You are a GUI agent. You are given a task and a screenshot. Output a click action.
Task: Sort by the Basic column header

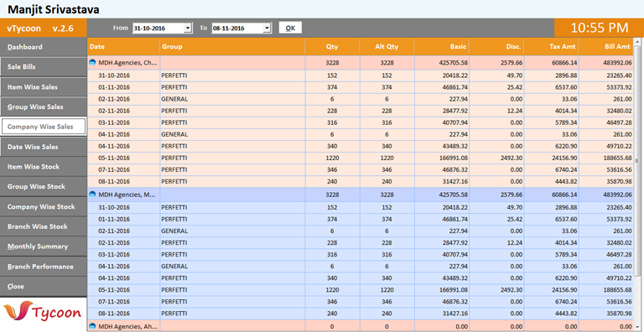click(442, 47)
